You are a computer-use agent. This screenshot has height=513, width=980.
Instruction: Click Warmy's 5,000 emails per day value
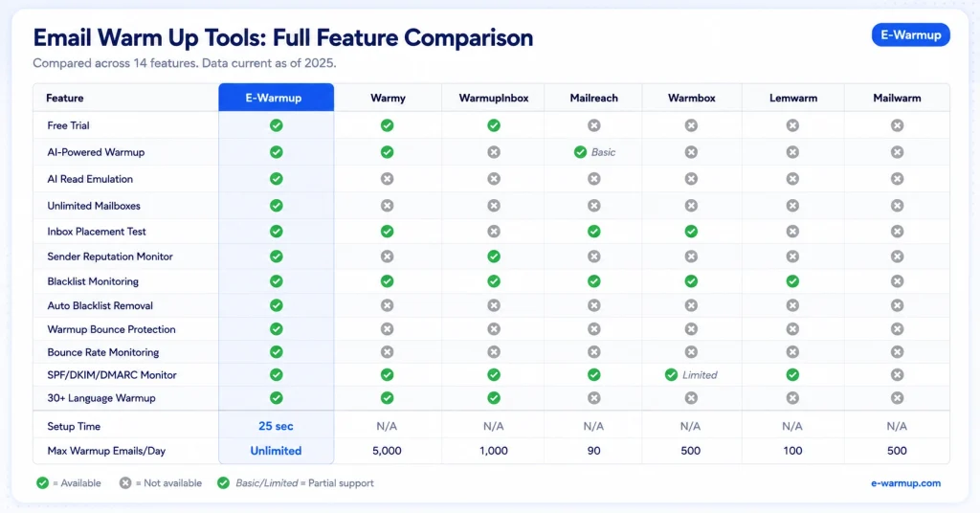tap(387, 451)
